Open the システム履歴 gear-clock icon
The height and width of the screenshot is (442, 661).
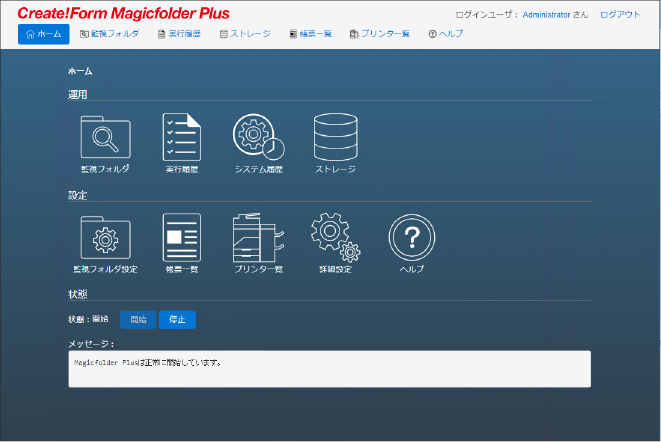pos(258,137)
